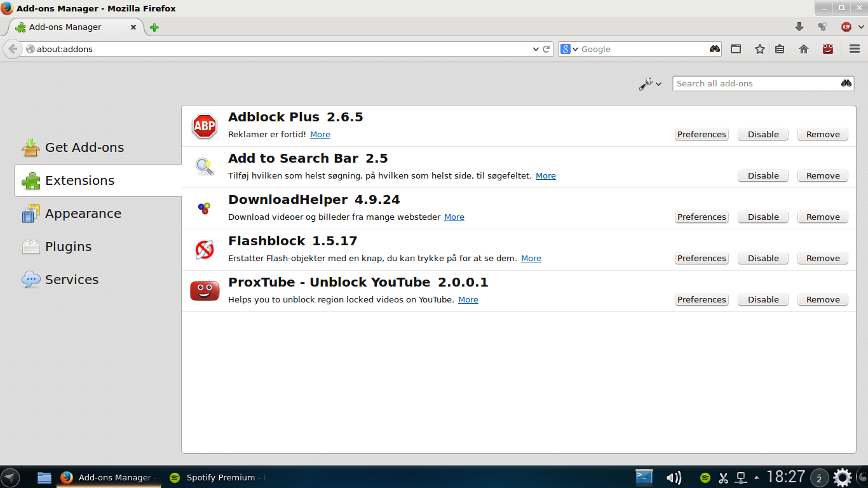Viewport: 868px width, 488px height.
Task: Open the settings gear in the panel
Action: coord(843,477)
